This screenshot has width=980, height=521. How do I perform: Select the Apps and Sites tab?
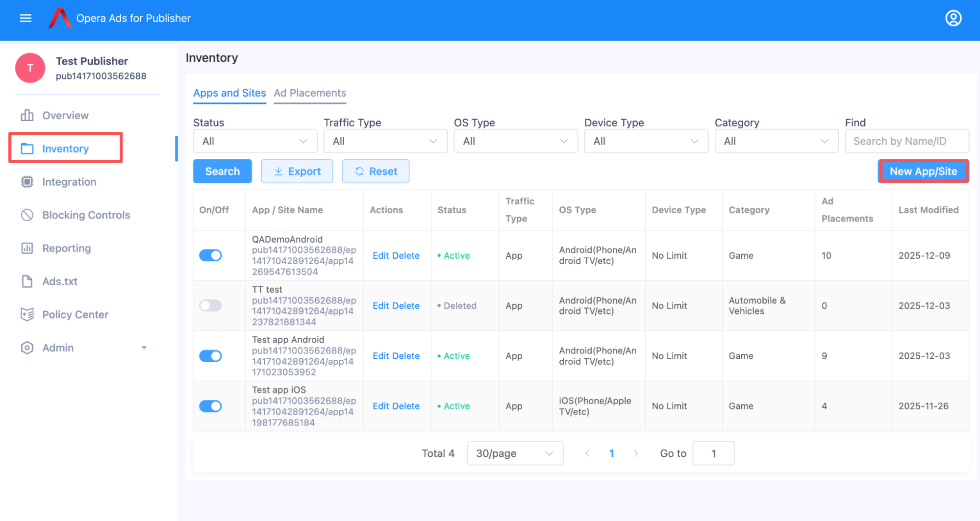pos(229,93)
